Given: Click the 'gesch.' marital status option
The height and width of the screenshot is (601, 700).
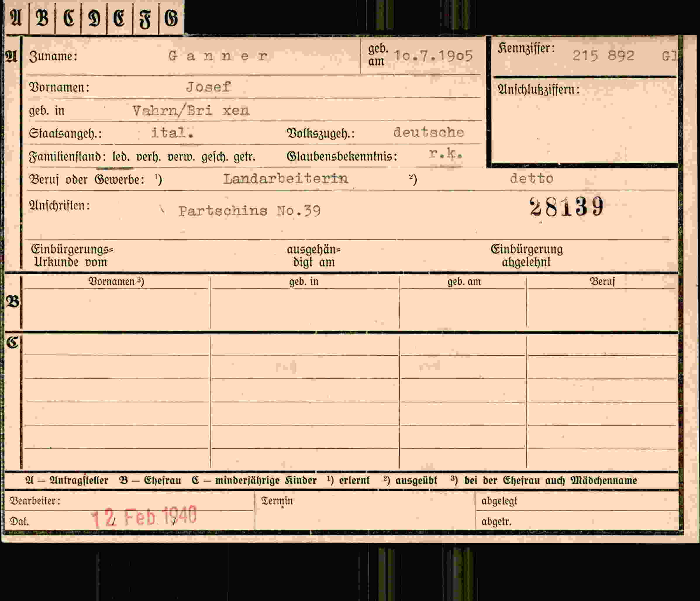Looking at the screenshot, I should pyautogui.click(x=214, y=157).
